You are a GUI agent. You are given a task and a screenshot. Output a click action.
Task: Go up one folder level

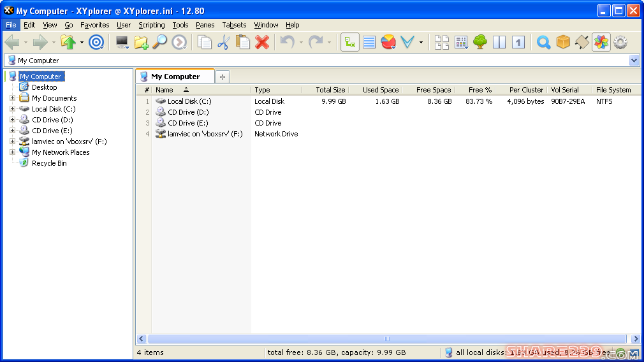68,42
